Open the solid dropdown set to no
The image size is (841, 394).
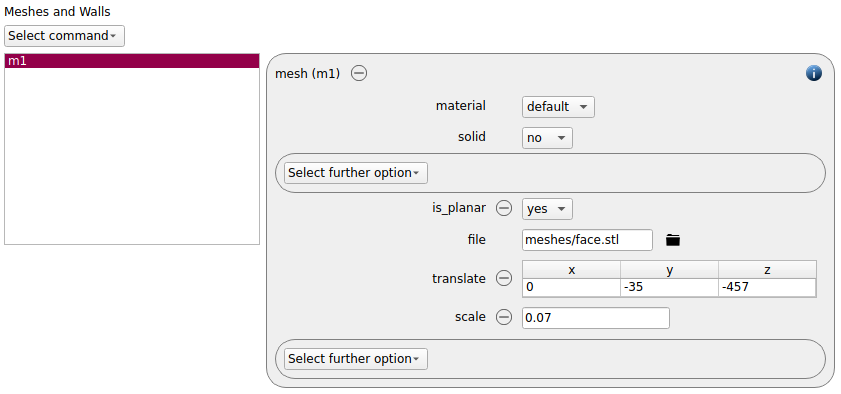point(547,138)
